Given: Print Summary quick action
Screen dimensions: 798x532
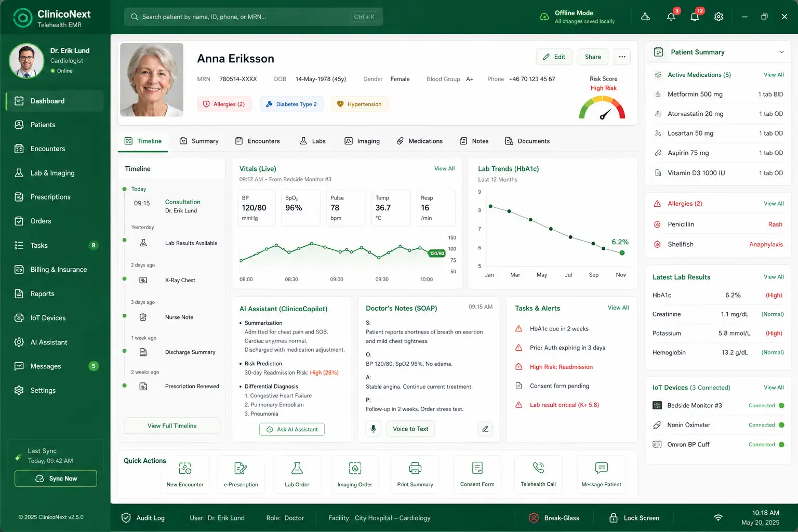Looking at the screenshot, I should point(415,473).
